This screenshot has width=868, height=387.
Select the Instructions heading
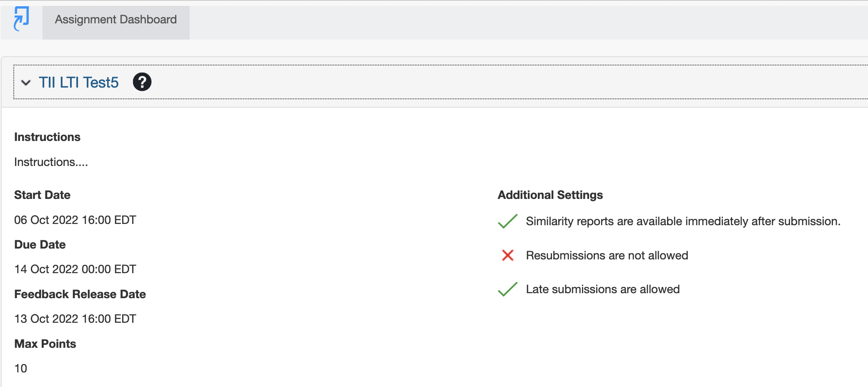48,137
